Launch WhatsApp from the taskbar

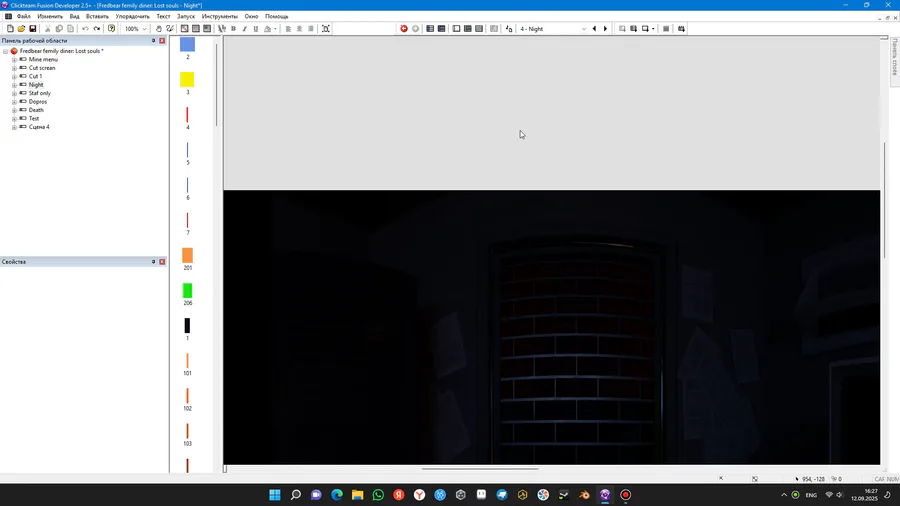tap(378, 495)
